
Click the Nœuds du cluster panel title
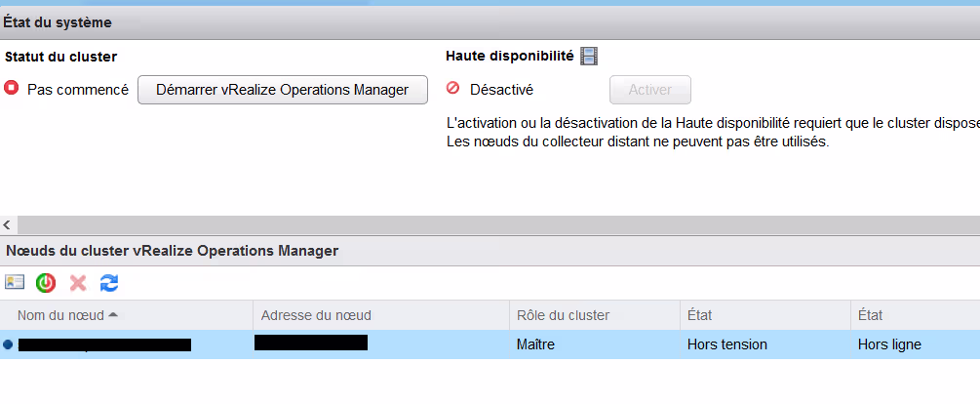pos(173,251)
